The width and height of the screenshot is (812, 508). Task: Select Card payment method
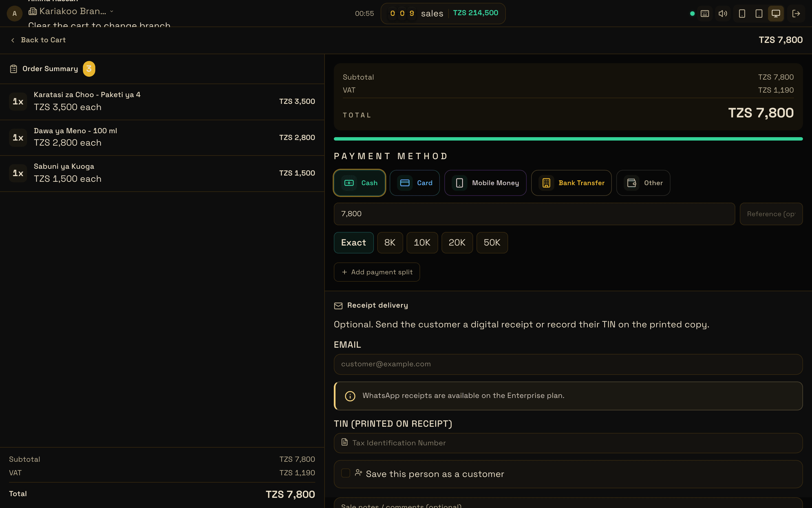(x=415, y=183)
